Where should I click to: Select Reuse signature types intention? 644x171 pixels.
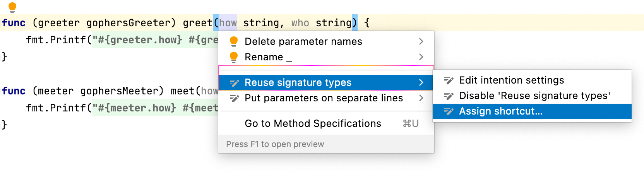326,82
